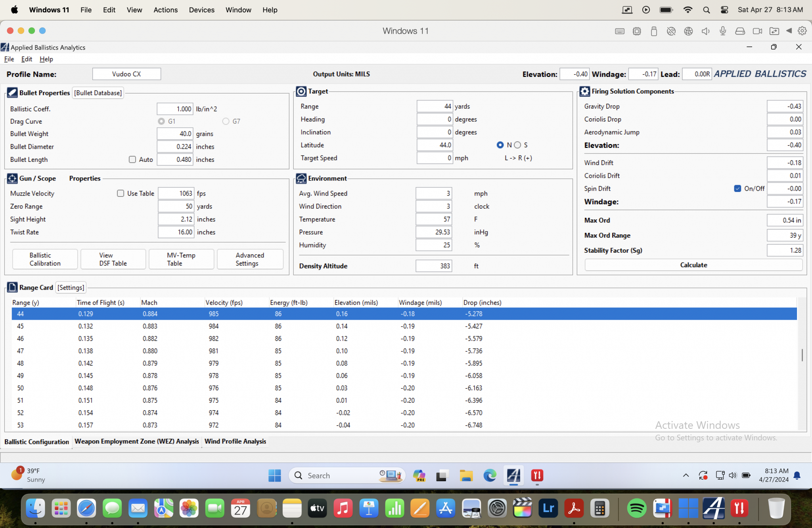The width and height of the screenshot is (812, 528).
Task: Toggle Spin Drift On/Off checkbox
Action: click(737, 188)
